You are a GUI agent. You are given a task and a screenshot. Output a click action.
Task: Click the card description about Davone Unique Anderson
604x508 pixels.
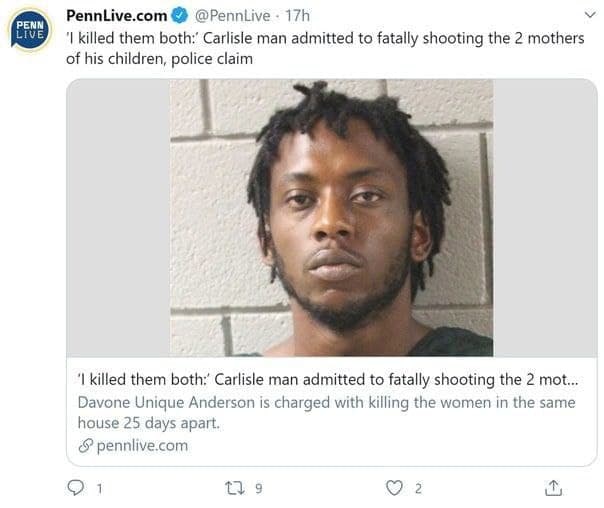click(326, 412)
